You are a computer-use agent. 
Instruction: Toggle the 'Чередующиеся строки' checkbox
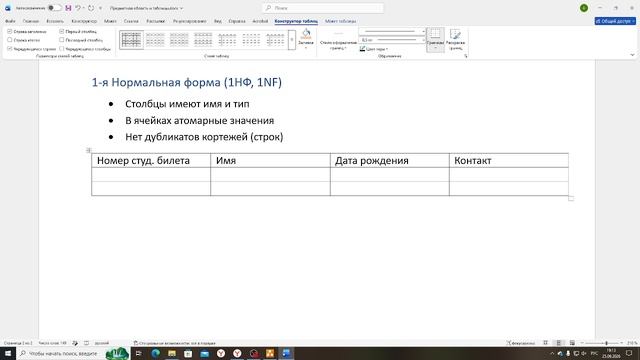coord(10,49)
